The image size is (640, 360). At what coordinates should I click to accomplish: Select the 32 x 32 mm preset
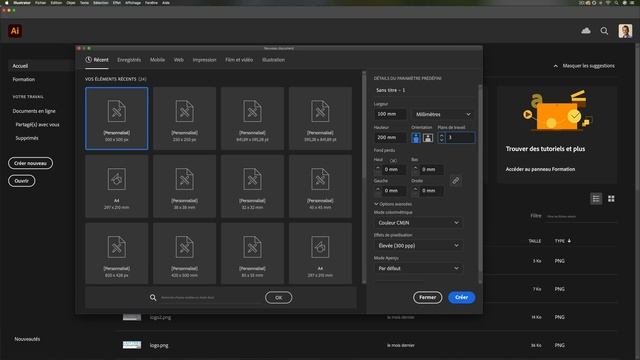(252, 186)
